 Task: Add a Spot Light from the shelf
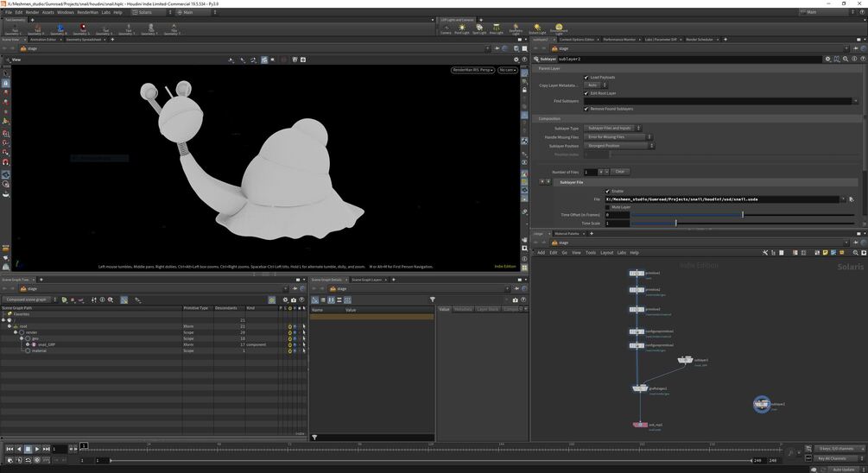[x=479, y=28]
